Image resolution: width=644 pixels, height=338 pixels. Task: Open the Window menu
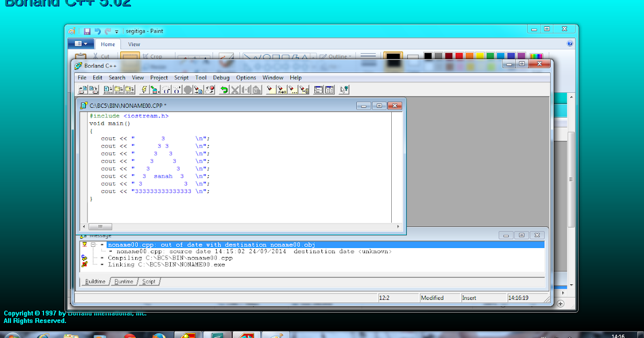tap(273, 77)
